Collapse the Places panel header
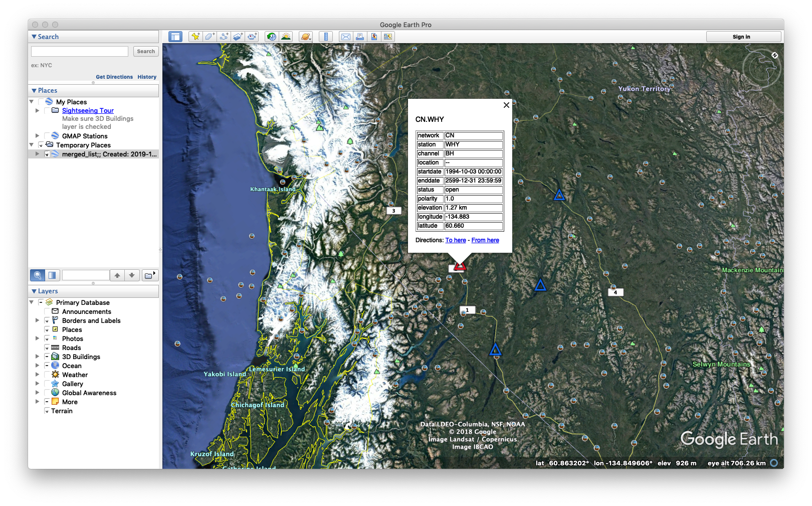 34,90
